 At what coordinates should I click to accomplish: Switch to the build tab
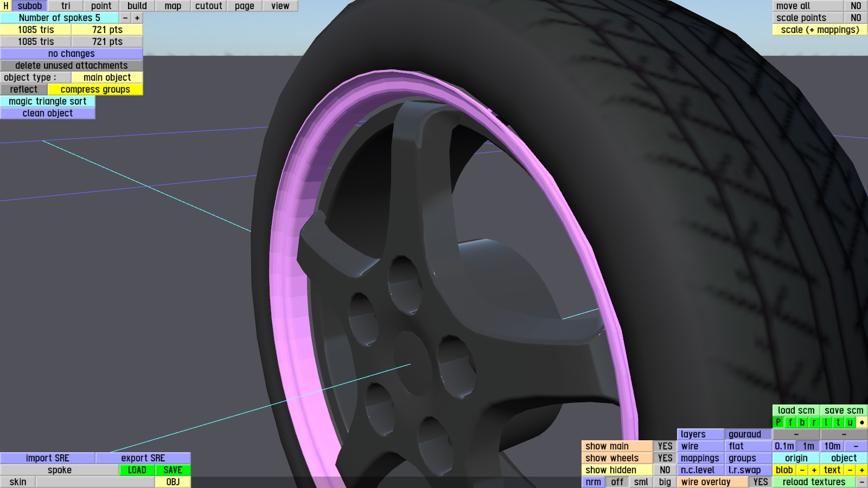pyautogui.click(x=137, y=6)
